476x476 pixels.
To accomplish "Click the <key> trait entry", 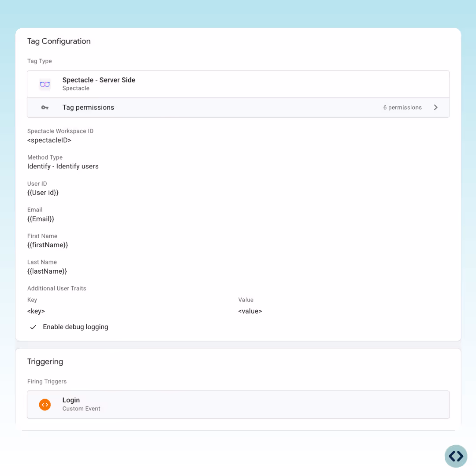I will tap(36, 311).
